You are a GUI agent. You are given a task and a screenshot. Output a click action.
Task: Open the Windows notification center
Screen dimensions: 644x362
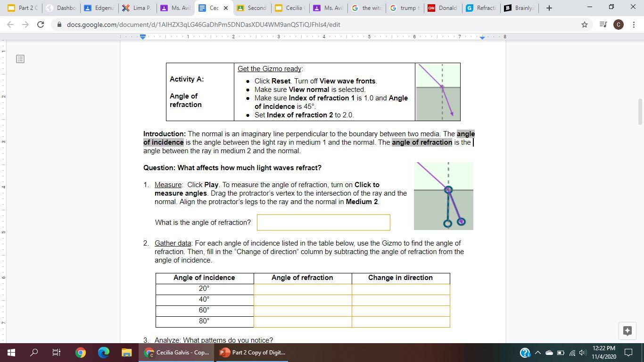pos(628,352)
